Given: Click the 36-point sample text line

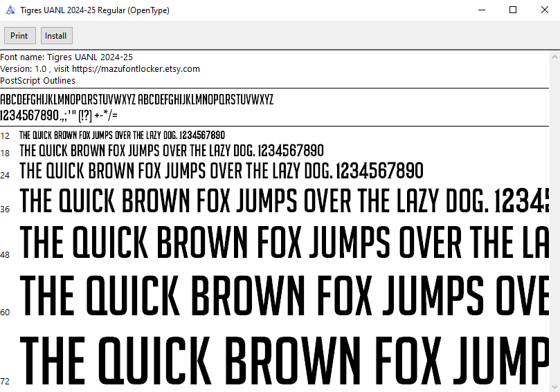Looking at the screenshot, I should coord(277,201).
